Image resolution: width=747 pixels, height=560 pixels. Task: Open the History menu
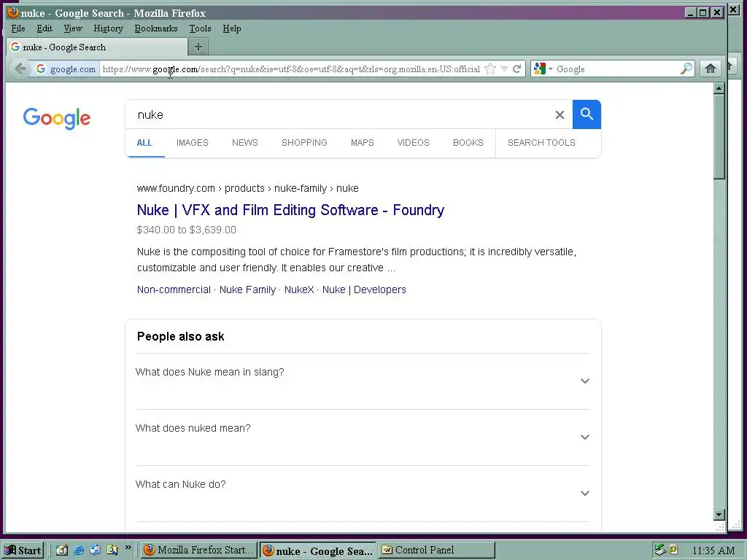pyautogui.click(x=108, y=28)
